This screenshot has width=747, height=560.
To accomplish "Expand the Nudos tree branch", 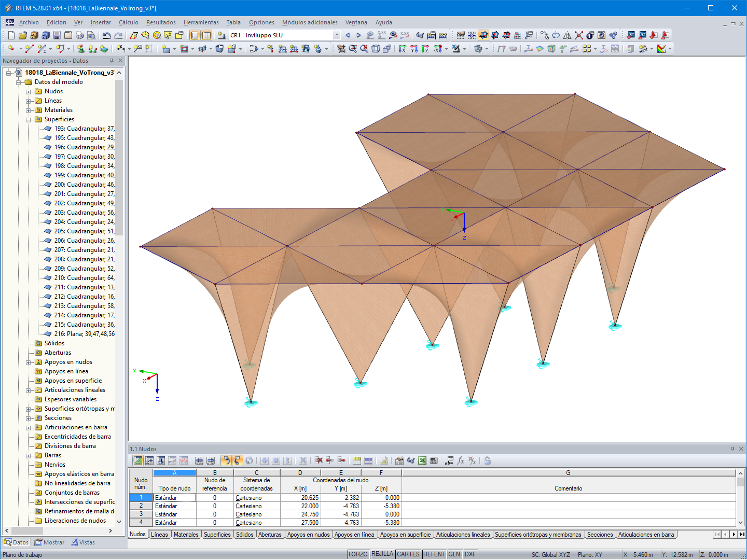I will 30,91.
